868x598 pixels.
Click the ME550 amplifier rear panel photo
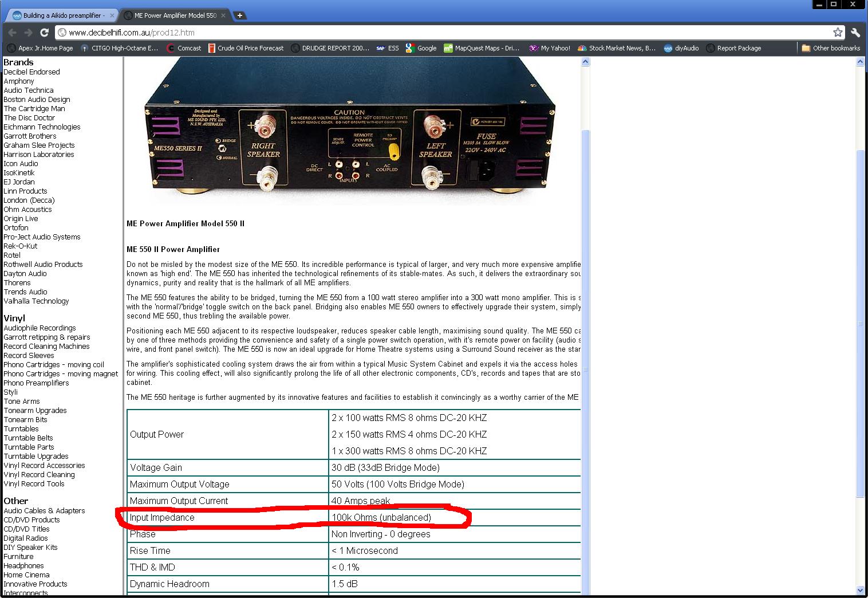pos(349,131)
